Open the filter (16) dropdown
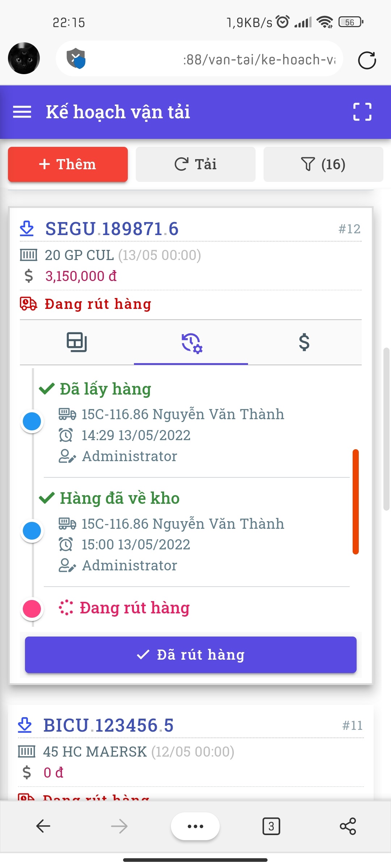Image resolution: width=391 pixels, height=868 pixels. [323, 164]
